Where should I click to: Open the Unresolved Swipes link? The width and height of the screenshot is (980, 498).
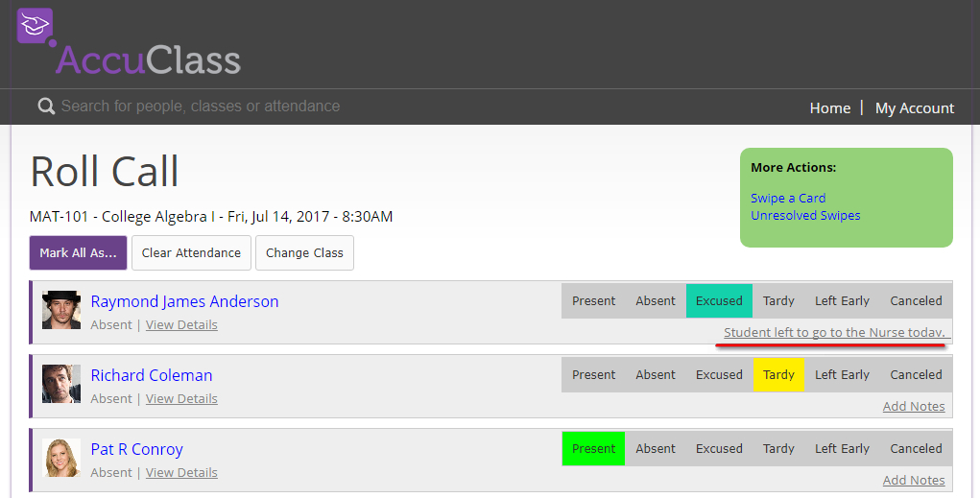coord(805,216)
